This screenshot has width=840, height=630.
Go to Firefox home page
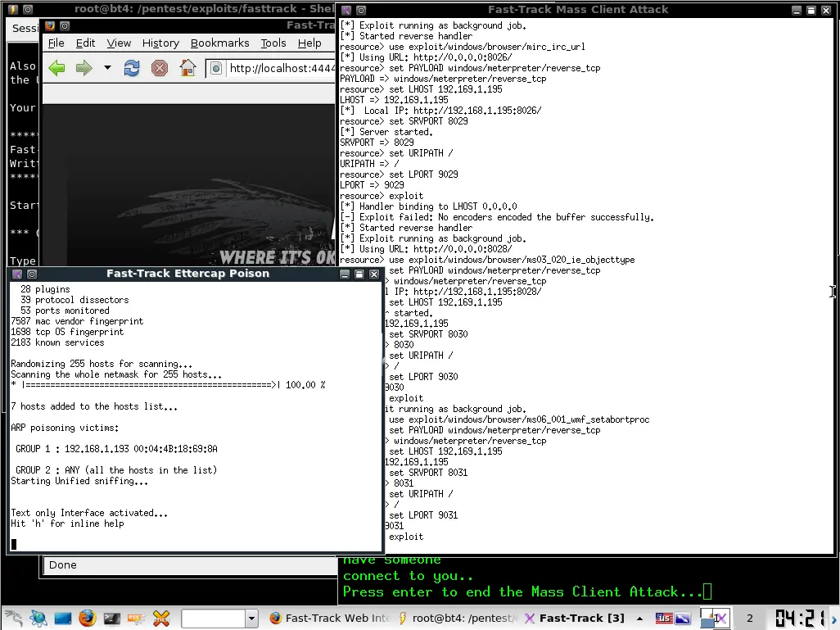point(187,68)
